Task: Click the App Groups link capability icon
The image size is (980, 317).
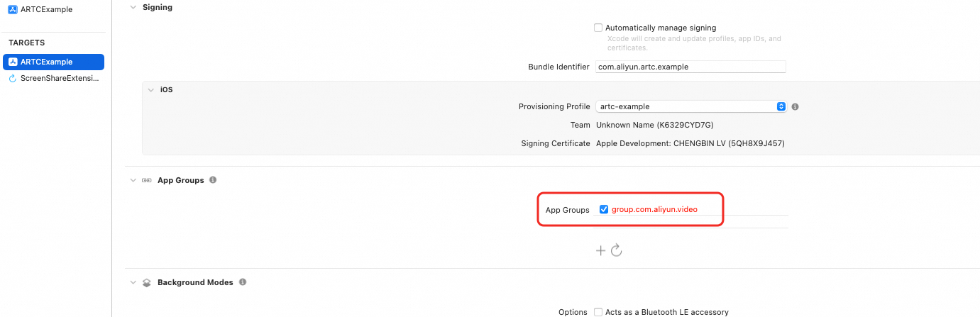Action: coord(147,181)
